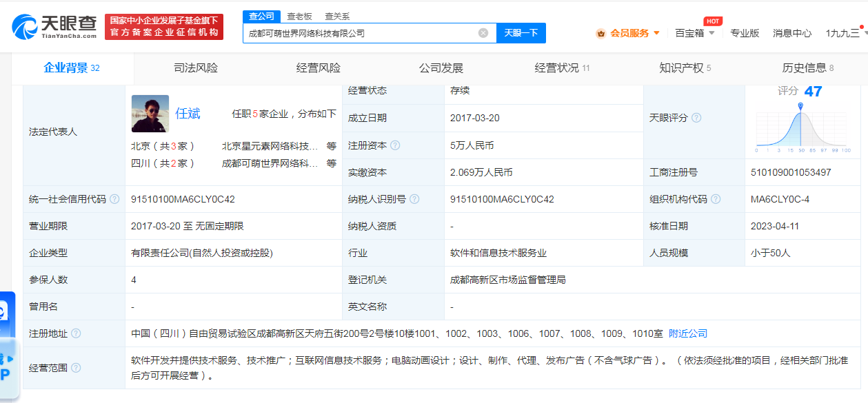
Task: Open the 专业版 link
Action: click(x=745, y=33)
